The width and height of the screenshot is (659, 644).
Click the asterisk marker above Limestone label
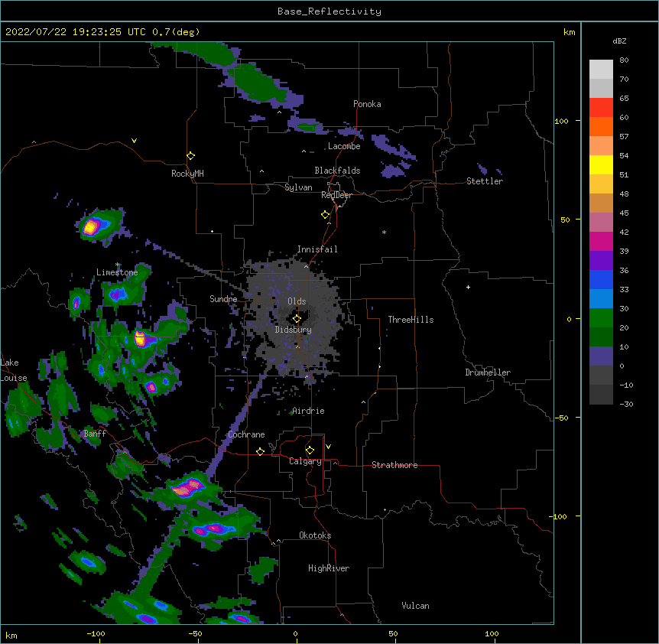click(x=118, y=265)
